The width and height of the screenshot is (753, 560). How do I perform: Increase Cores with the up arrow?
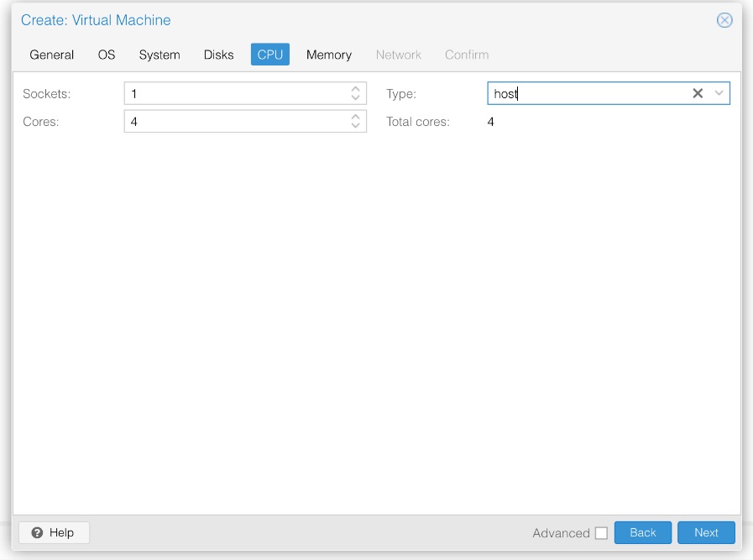[355, 117]
